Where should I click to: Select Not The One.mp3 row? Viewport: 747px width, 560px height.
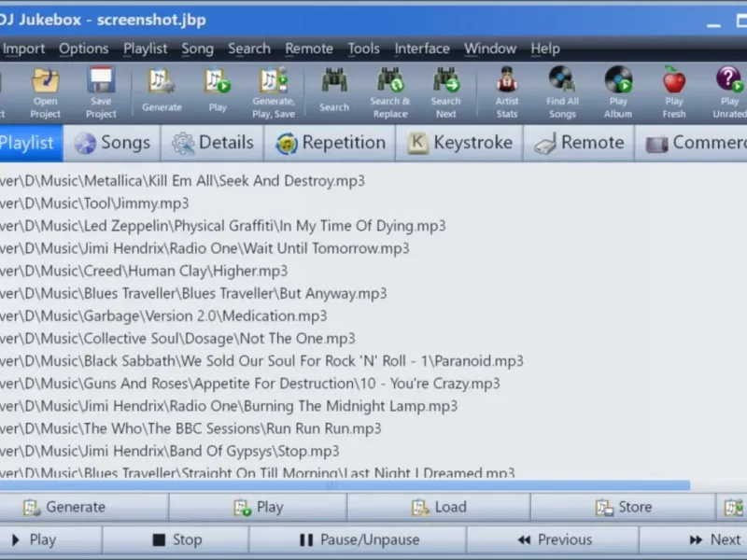(373, 339)
